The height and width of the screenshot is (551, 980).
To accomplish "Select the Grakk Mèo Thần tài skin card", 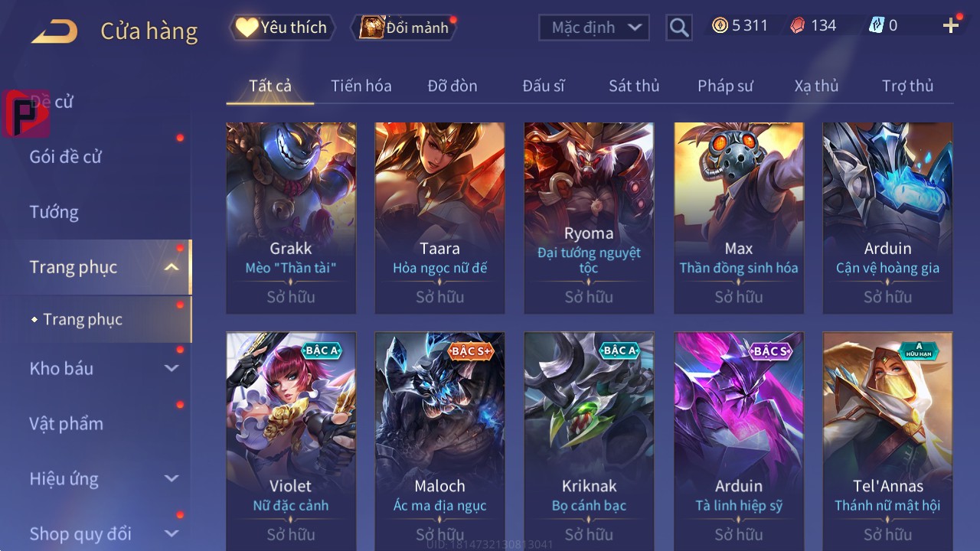I will 291,218.
